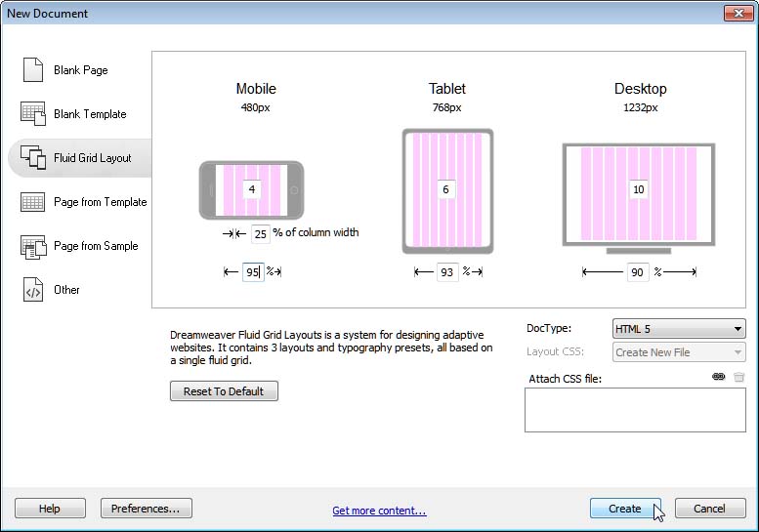The height and width of the screenshot is (532, 759).
Task: Click the Blank Page icon
Action: pos(33,70)
